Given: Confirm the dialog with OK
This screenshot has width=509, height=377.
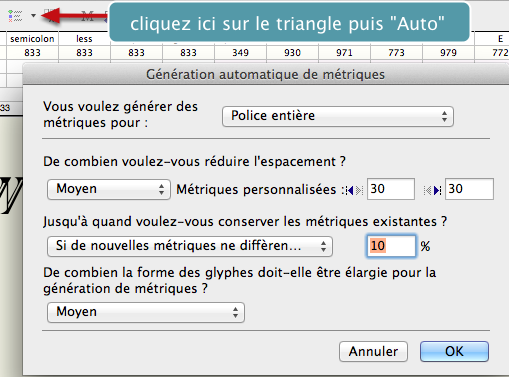Looking at the screenshot, I should pos(454,351).
